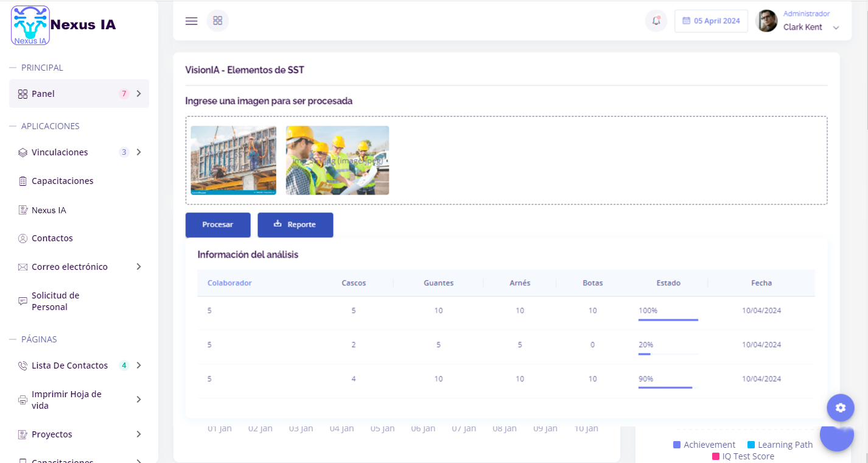Click the Fecha column header

pyautogui.click(x=761, y=283)
